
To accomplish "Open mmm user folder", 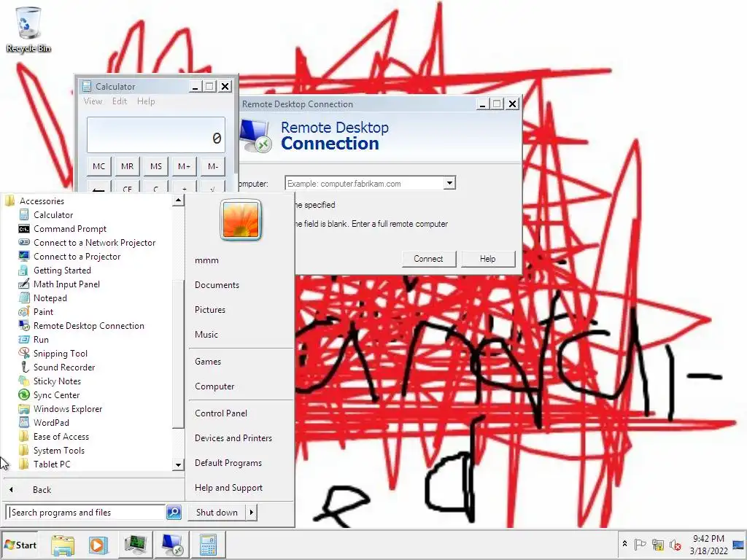I will (206, 260).
